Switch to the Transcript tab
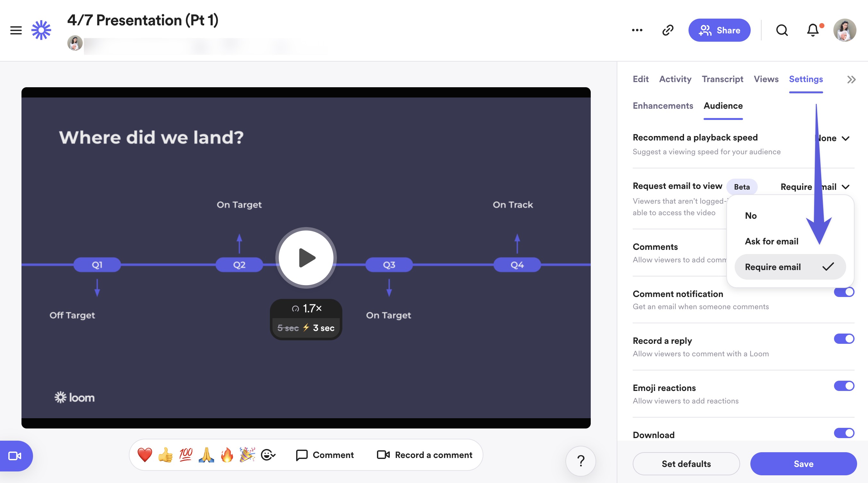Viewport: 868px width, 483px height. pyautogui.click(x=722, y=79)
